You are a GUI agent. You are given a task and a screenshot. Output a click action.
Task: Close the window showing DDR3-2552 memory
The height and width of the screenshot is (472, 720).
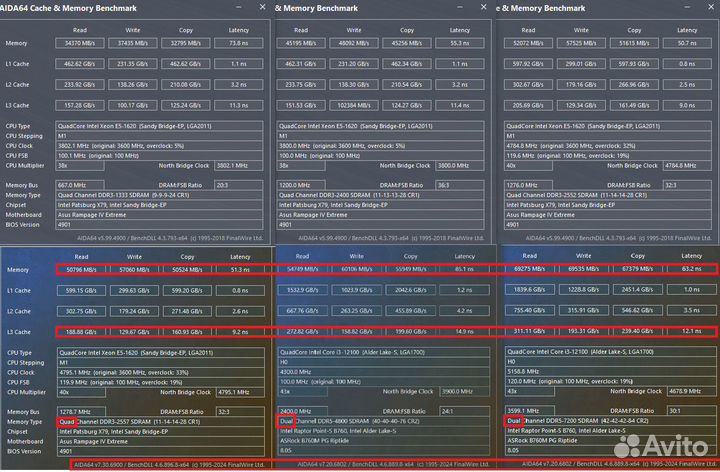[711, 7]
